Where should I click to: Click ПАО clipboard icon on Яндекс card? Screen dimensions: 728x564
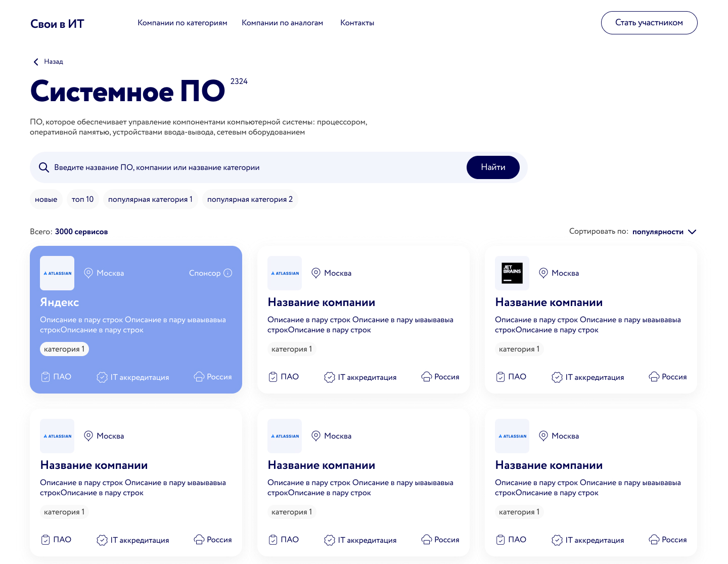click(45, 377)
